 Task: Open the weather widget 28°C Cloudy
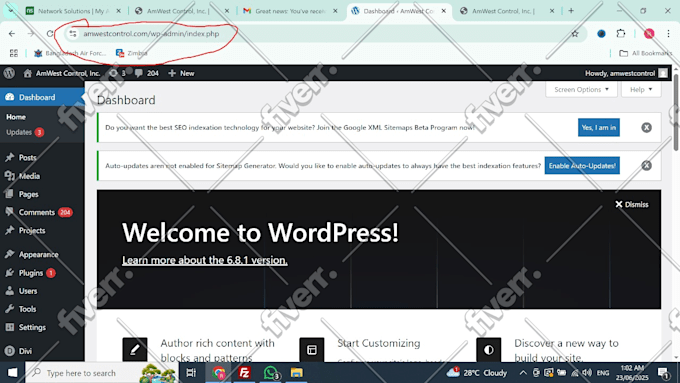click(477, 373)
